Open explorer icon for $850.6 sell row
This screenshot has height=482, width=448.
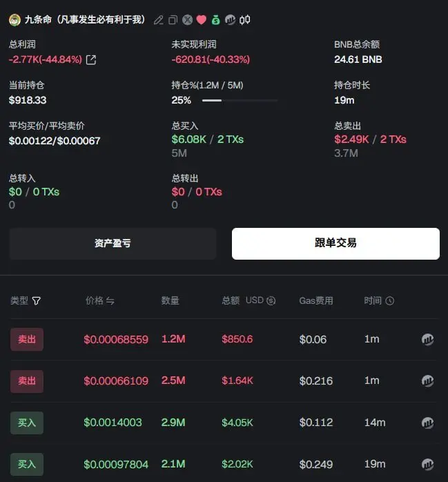click(x=427, y=339)
